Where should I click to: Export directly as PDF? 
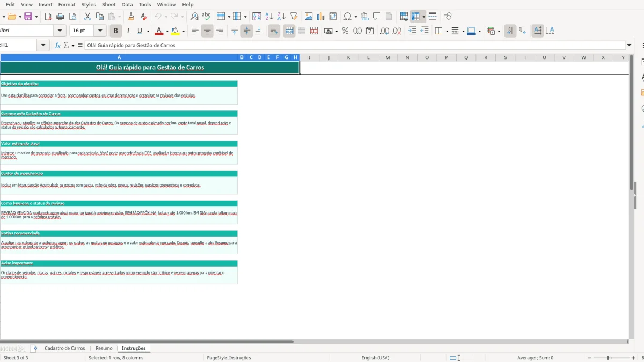(x=48, y=17)
